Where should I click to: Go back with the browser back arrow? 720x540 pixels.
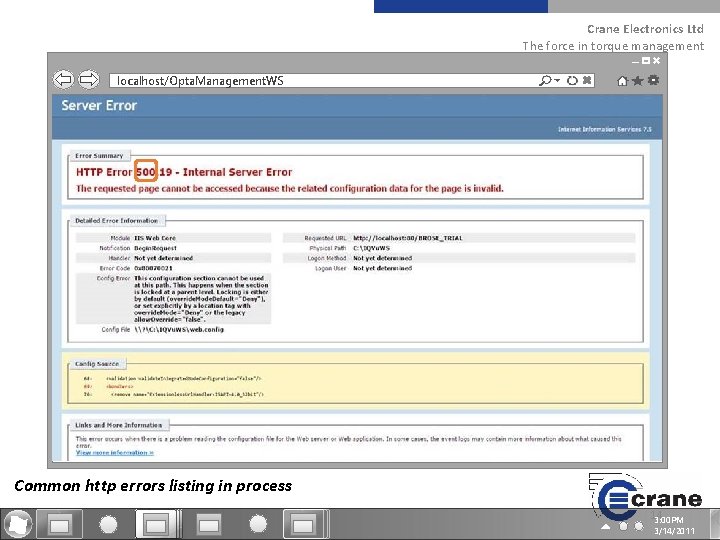(x=64, y=79)
